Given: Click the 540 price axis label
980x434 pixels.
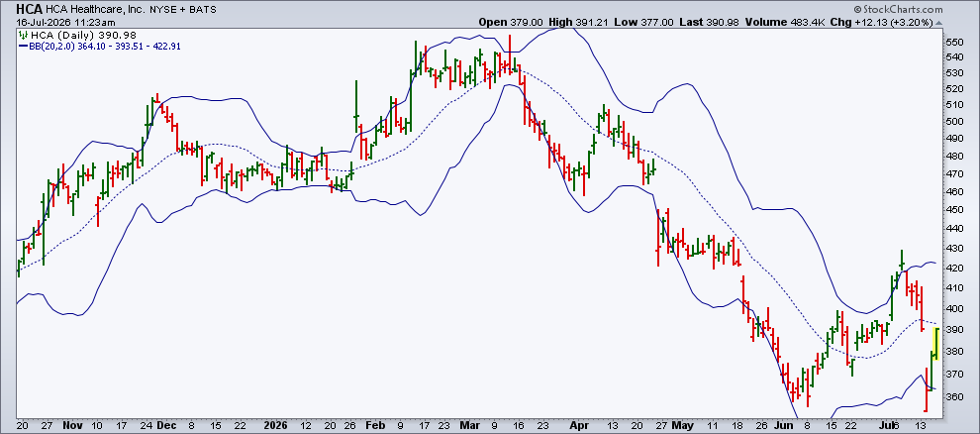Looking at the screenshot, I should [954, 57].
